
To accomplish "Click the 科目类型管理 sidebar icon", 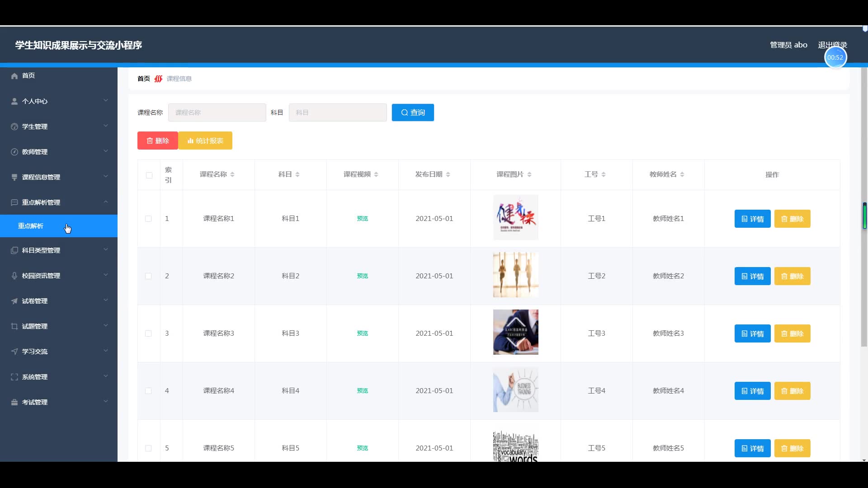I will point(14,250).
